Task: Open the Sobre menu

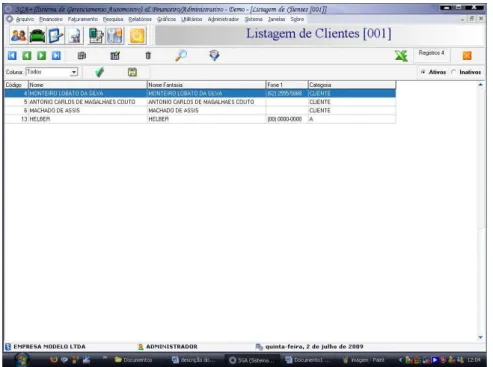Action: point(297,19)
